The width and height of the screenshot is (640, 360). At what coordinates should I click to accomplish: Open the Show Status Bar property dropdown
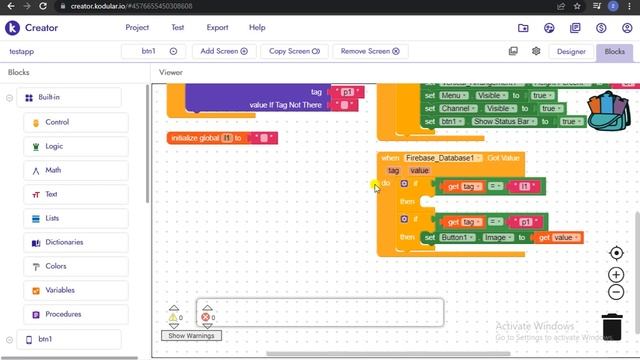504,122
